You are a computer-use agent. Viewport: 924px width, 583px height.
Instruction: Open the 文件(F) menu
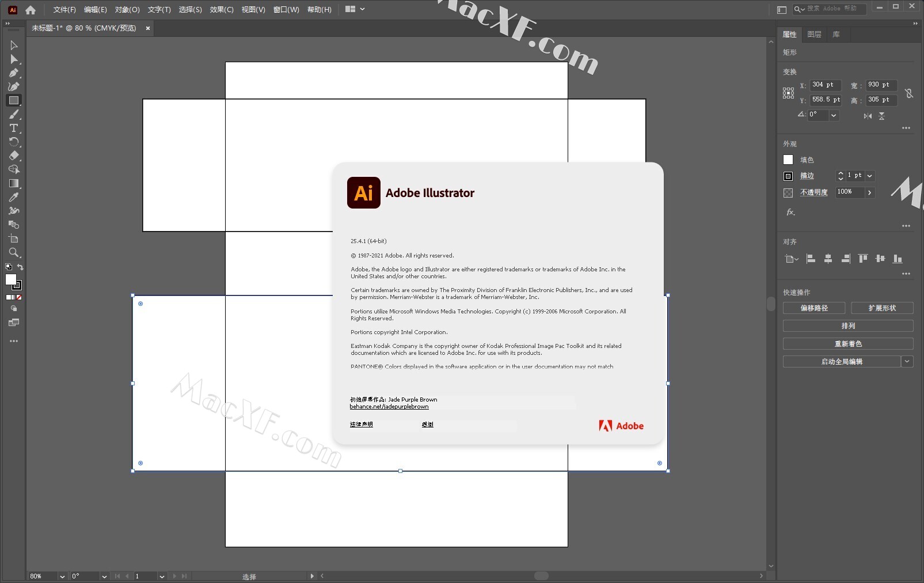[64, 10]
